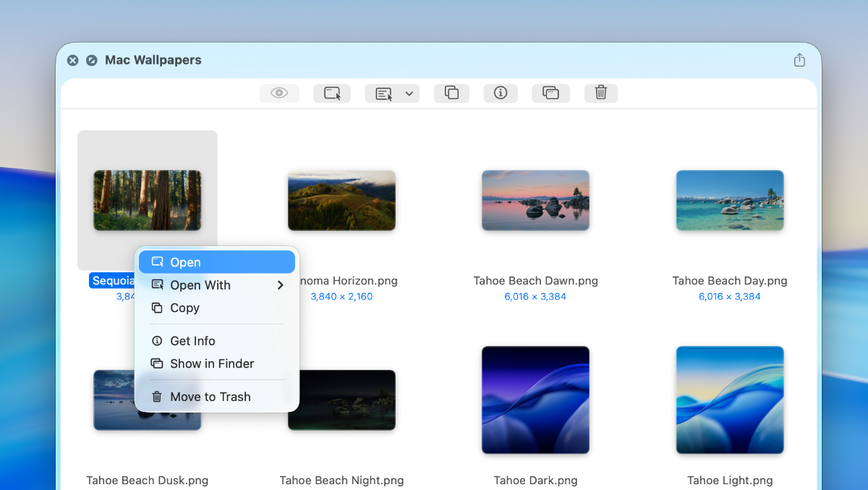Select Copy in the context menu

184,308
